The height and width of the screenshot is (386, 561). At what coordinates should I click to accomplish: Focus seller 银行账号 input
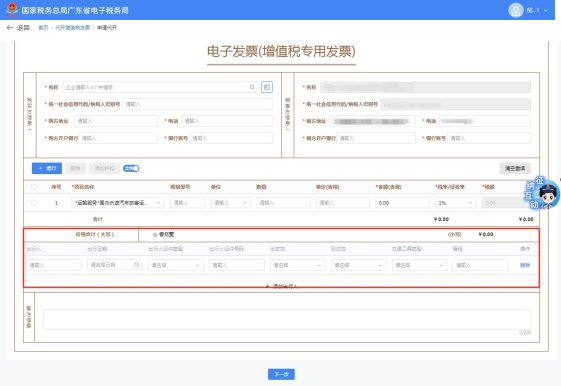pyautogui.click(x=489, y=138)
